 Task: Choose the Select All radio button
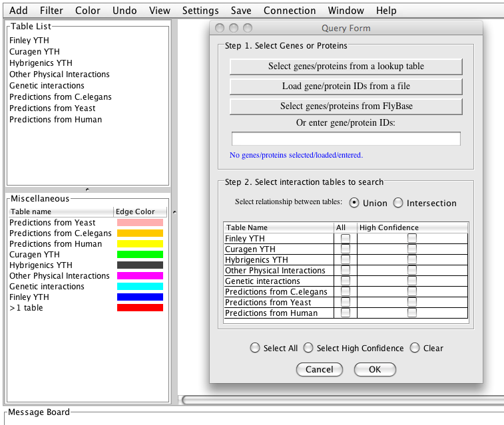pyautogui.click(x=255, y=348)
